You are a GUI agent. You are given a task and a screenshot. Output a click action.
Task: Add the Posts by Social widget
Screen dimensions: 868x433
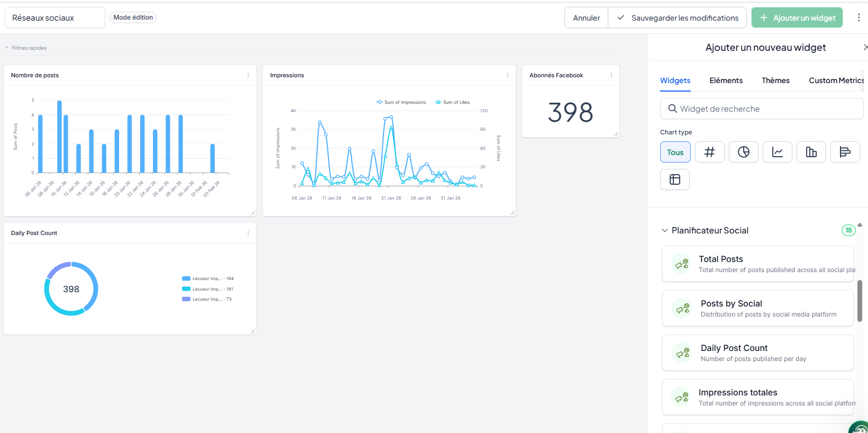(758, 308)
